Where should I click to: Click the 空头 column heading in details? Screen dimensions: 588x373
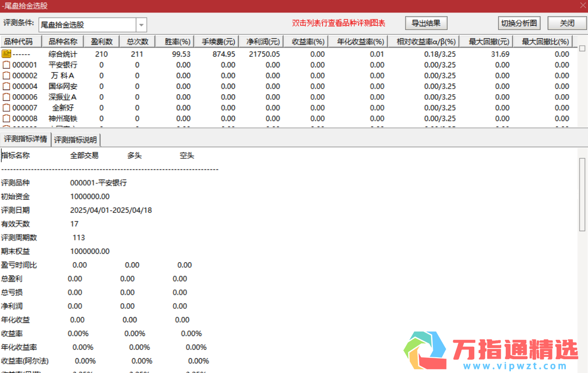187,156
